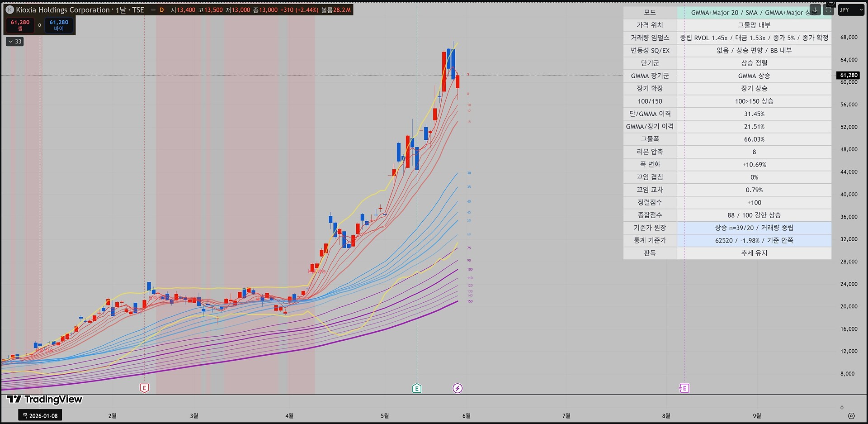Viewport: 868px width, 424px height.
Task: Click the 61,280 sell (셀) button
Action: pos(20,25)
